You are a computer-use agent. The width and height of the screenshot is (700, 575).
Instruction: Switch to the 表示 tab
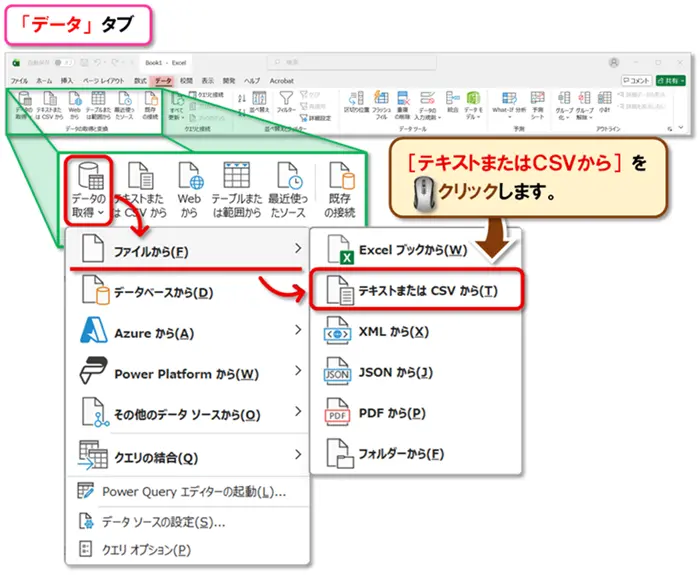pyautogui.click(x=208, y=81)
